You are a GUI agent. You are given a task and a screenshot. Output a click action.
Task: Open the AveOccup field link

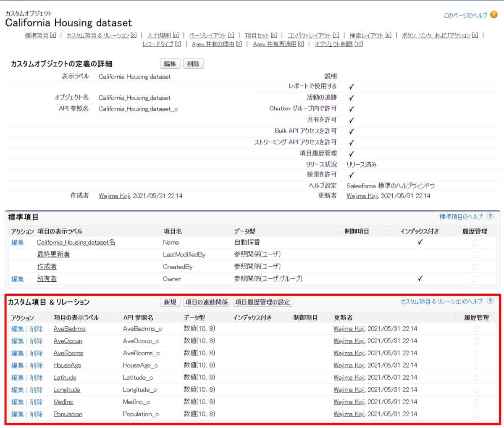tap(68, 341)
